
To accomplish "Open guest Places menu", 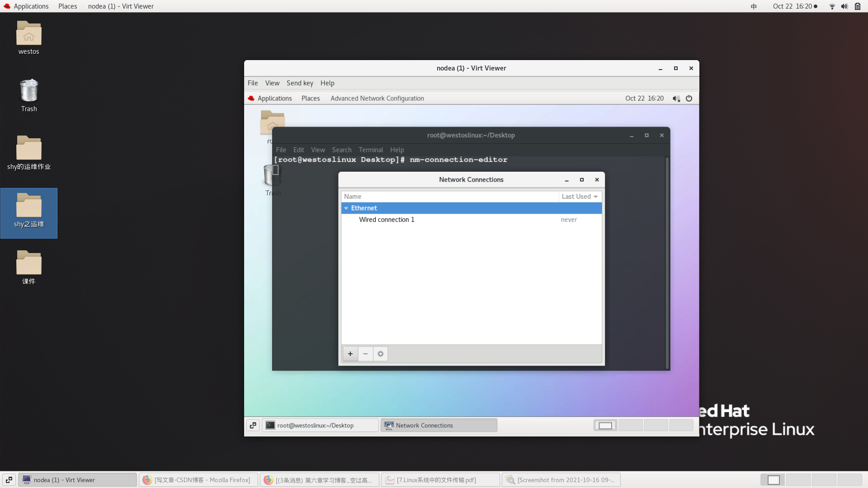I will pos(311,99).
